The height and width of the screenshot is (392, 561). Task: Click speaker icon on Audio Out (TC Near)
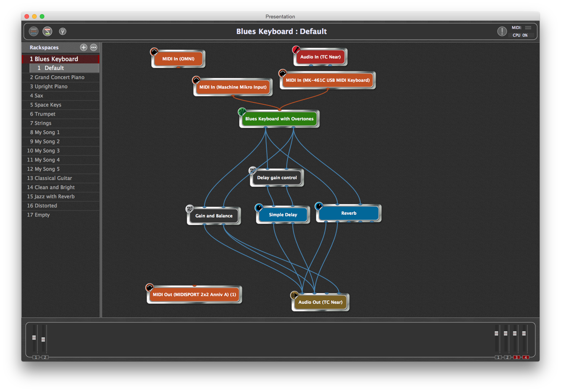point(294,295)
